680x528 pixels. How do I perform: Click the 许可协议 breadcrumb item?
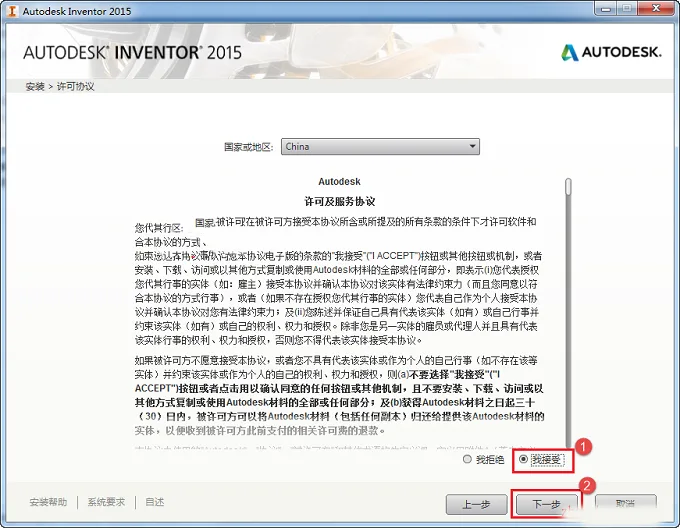point(75,86)
